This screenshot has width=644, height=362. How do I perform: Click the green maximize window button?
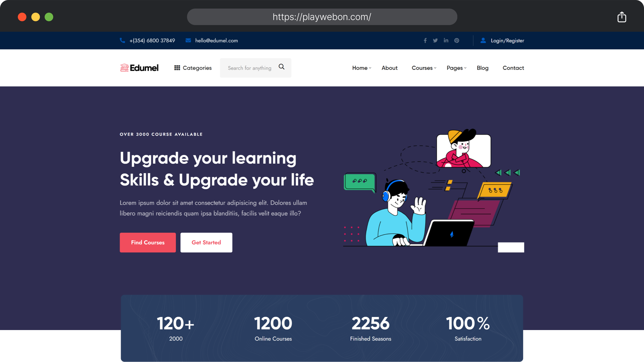coord(49,17)
